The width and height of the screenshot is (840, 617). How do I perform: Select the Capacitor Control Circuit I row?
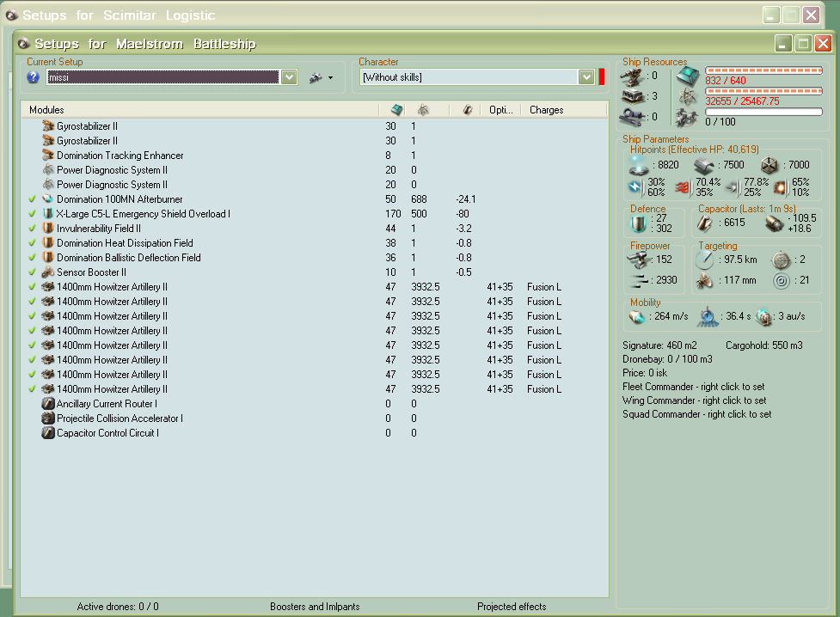tap(315, 433)
